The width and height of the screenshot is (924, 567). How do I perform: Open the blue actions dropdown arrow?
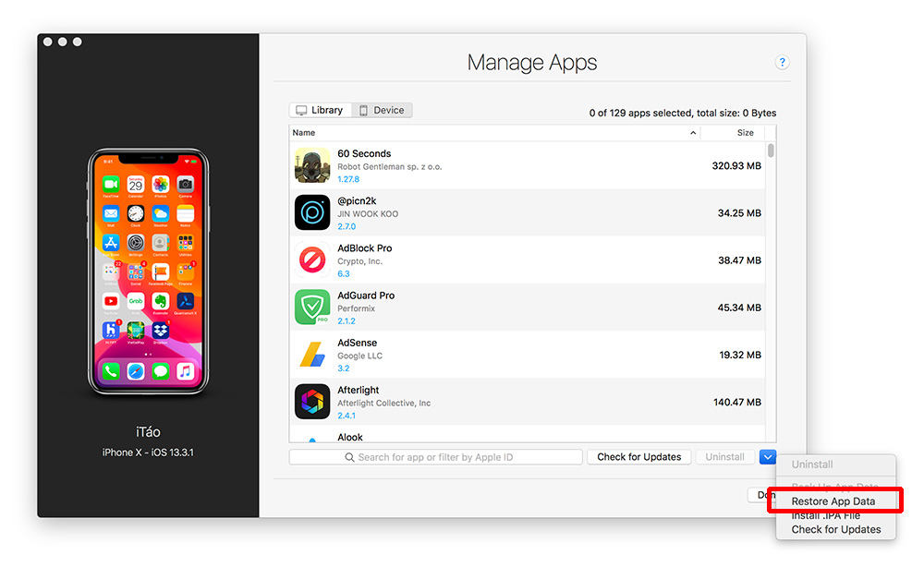click(x=767, y=457)
